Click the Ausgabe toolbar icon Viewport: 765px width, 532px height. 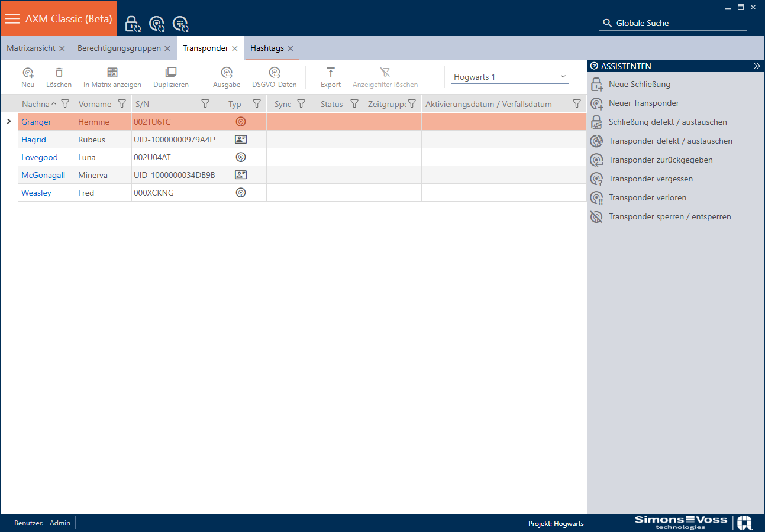tap(227, 73)
